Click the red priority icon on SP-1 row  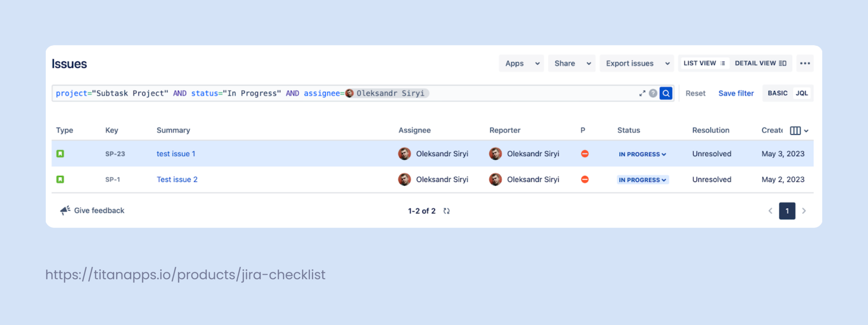click(584, 179)
